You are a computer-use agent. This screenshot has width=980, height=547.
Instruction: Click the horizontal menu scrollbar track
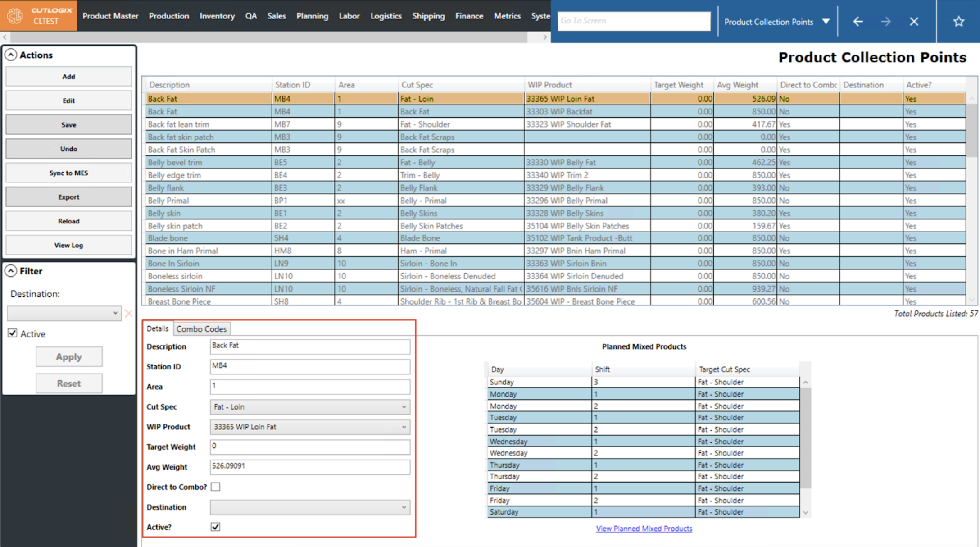[x=270, y=37]
